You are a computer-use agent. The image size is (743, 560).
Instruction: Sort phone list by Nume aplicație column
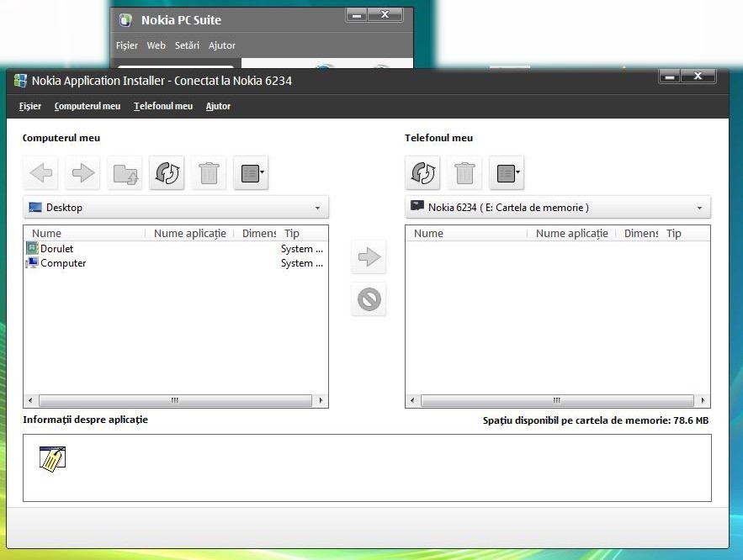click(571, 234)
